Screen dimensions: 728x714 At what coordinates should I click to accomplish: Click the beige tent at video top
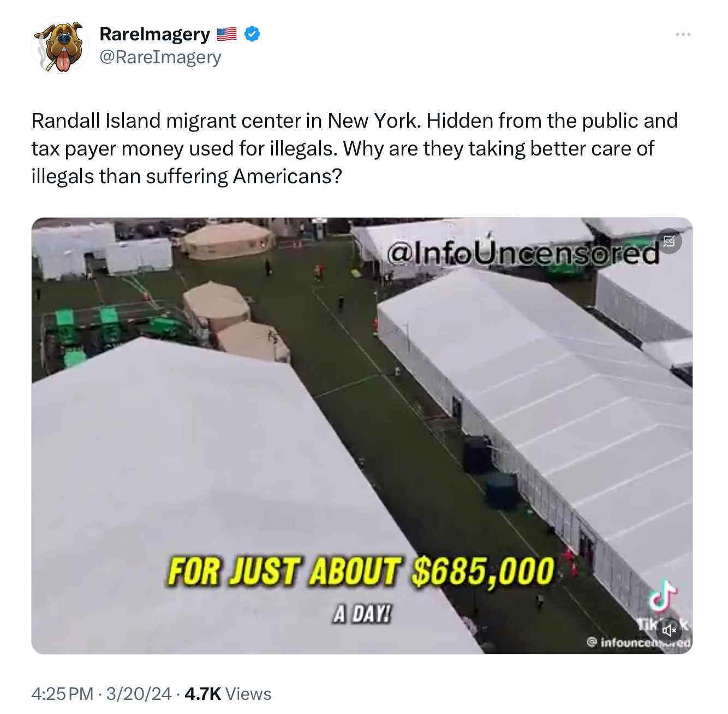pyautogui.click(x=228, y=240)
